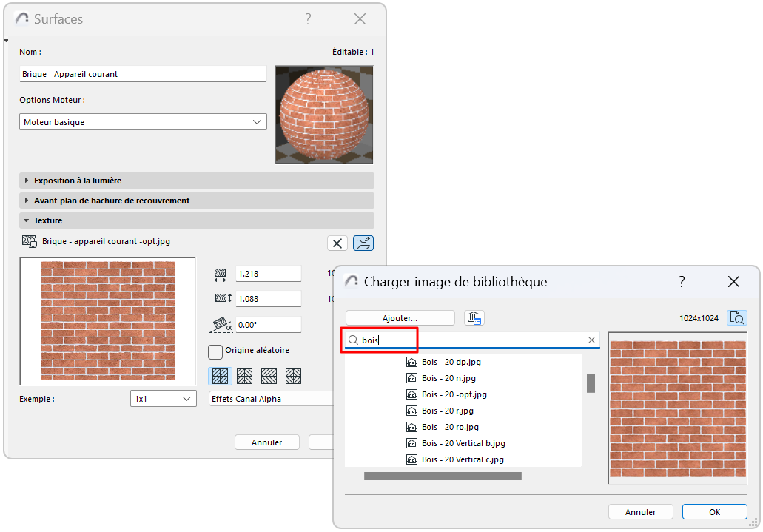
Task: Click the Surfaces help question mark
Action: tap(308, 19)
